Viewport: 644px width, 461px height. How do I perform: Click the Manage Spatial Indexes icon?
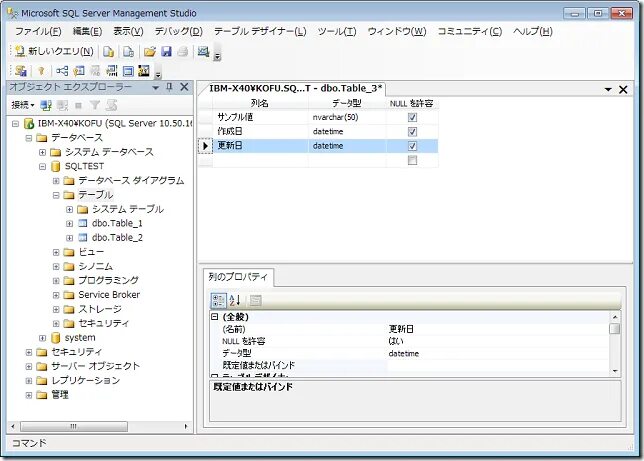coord(144,71)
